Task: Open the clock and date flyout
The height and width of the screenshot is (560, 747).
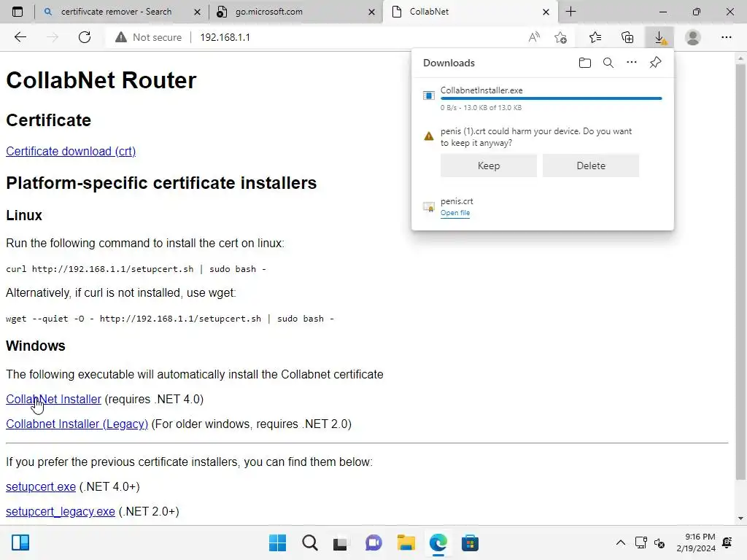Action: (696, 542)
